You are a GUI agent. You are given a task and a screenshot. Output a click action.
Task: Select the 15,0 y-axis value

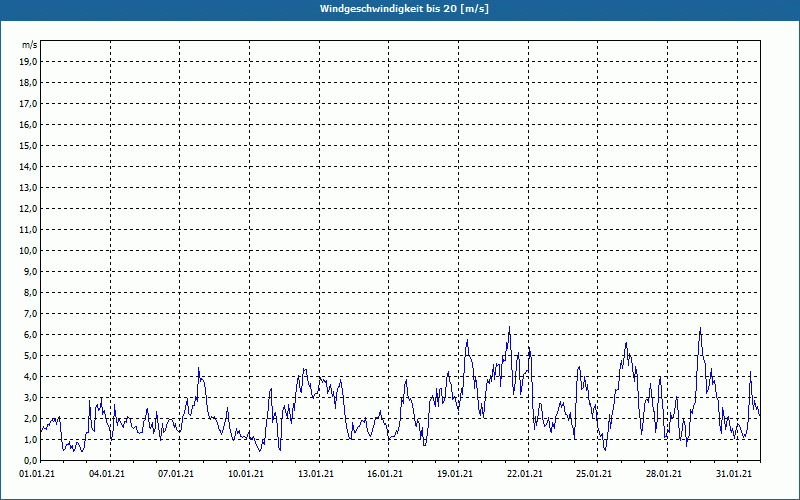pyautogui.click(x=28, y=145)
